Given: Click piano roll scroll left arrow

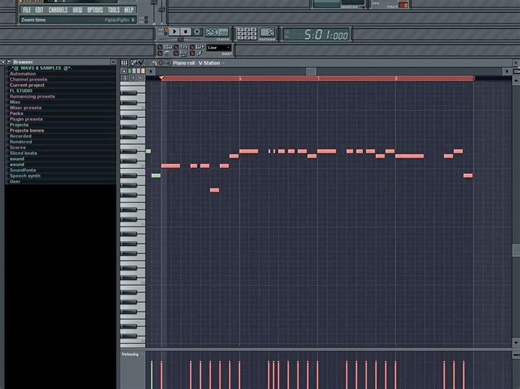Looking at the screenshot, I should click(x=151, y=71).
